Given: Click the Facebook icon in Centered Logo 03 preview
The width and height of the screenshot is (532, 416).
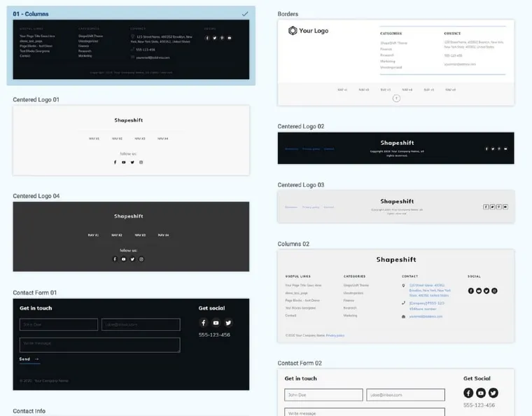Looking at the screenshot, I should (x=486, y=207).
